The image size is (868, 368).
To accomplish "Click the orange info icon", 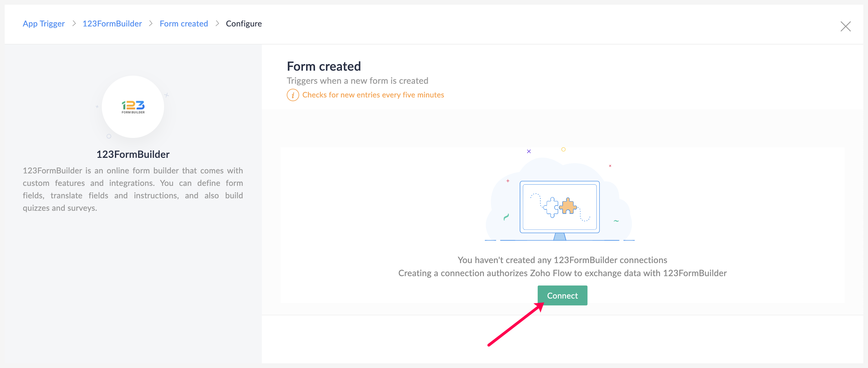I will tap(292, 95).
